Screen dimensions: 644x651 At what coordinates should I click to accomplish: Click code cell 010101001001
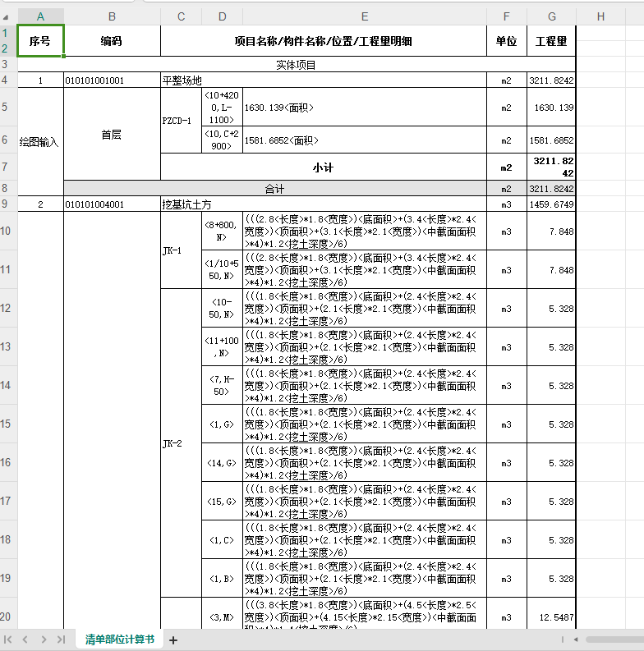click(x=112, y=80)
